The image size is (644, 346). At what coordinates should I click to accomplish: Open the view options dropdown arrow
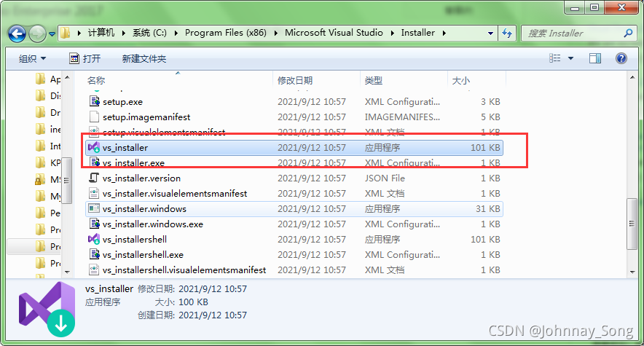point(570,58)
